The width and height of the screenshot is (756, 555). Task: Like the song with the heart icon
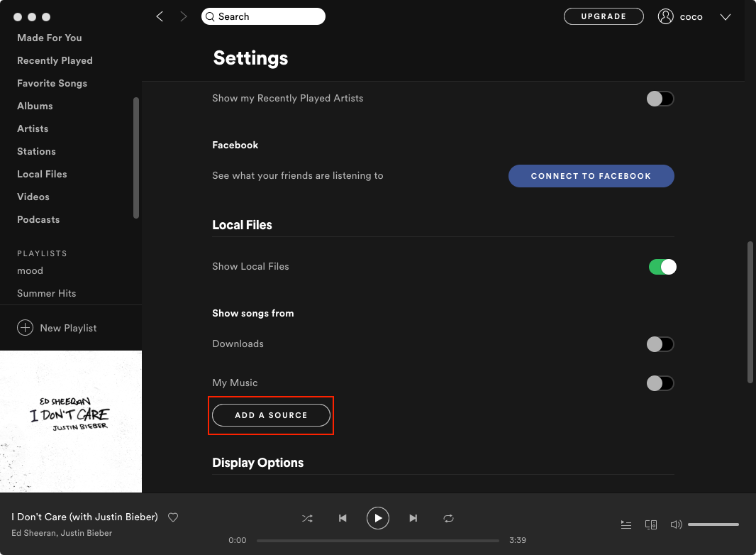(x=173, y=517)
